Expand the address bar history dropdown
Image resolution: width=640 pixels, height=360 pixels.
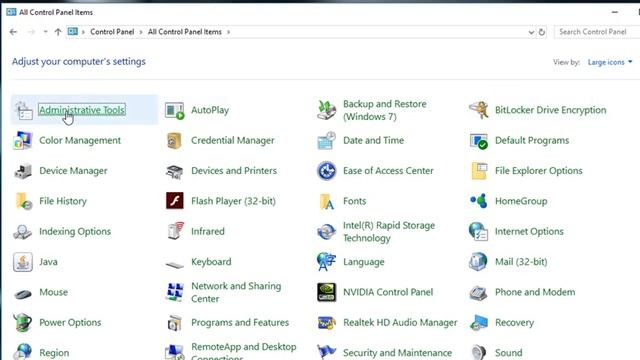tap(531, 32)
